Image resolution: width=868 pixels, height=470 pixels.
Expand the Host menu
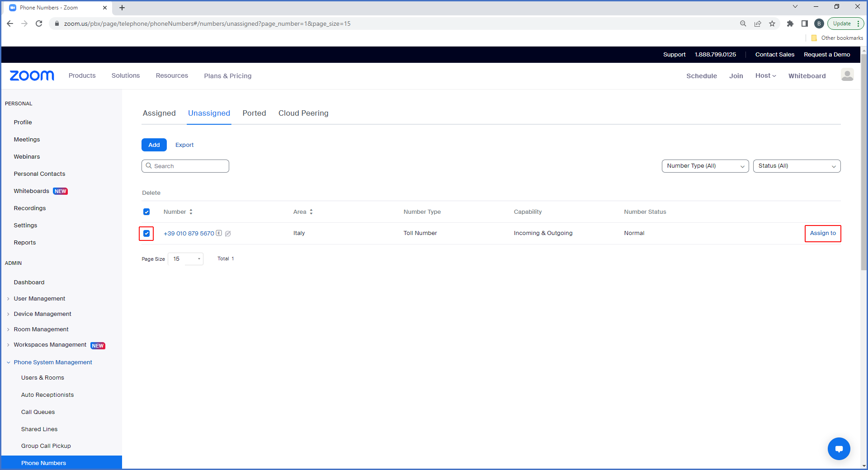pyautogui.click(x=765, y=75)
